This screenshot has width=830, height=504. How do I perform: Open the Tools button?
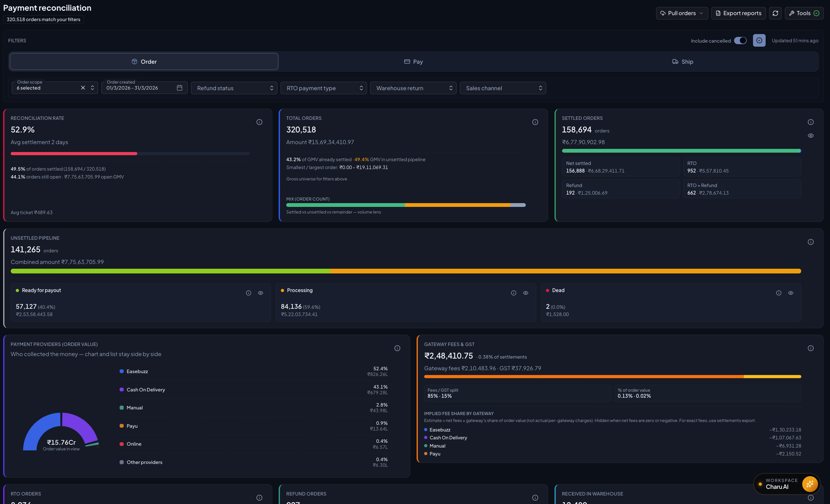(804, 13)
